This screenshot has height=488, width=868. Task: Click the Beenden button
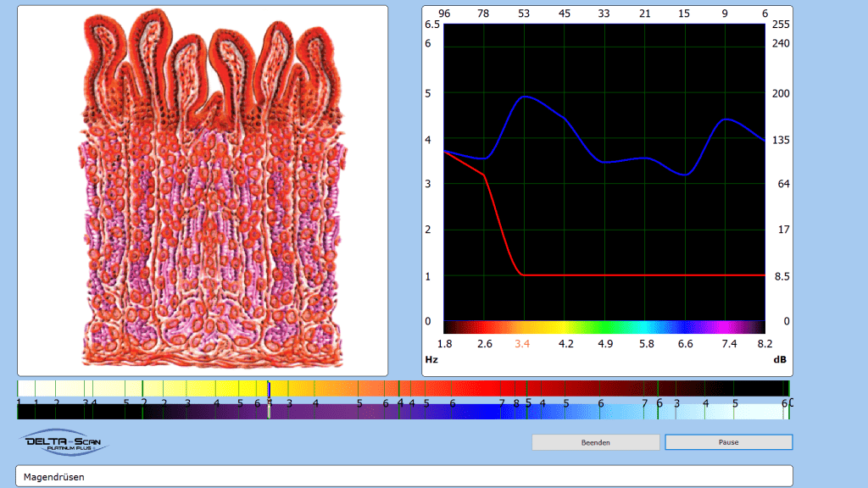[595, 442]
